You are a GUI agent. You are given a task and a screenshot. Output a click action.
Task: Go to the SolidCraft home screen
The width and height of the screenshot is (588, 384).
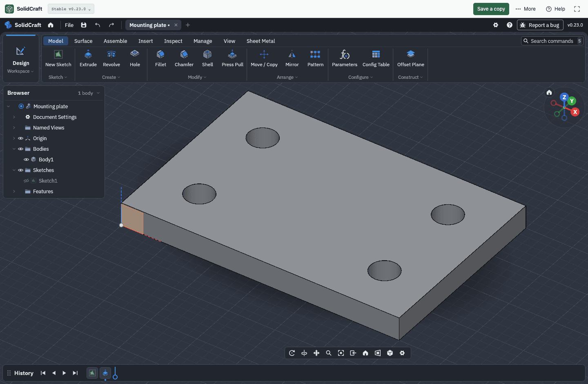pos(51,25)
